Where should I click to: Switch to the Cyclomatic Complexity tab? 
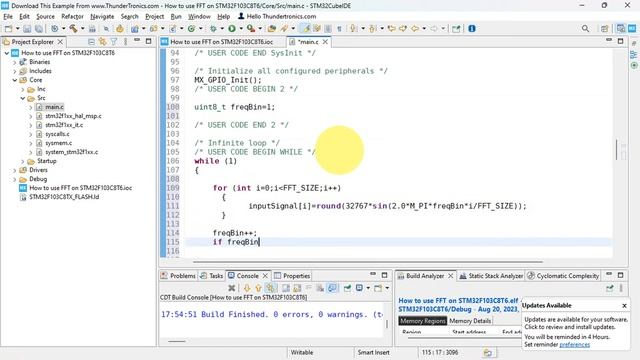pos(563,276)
